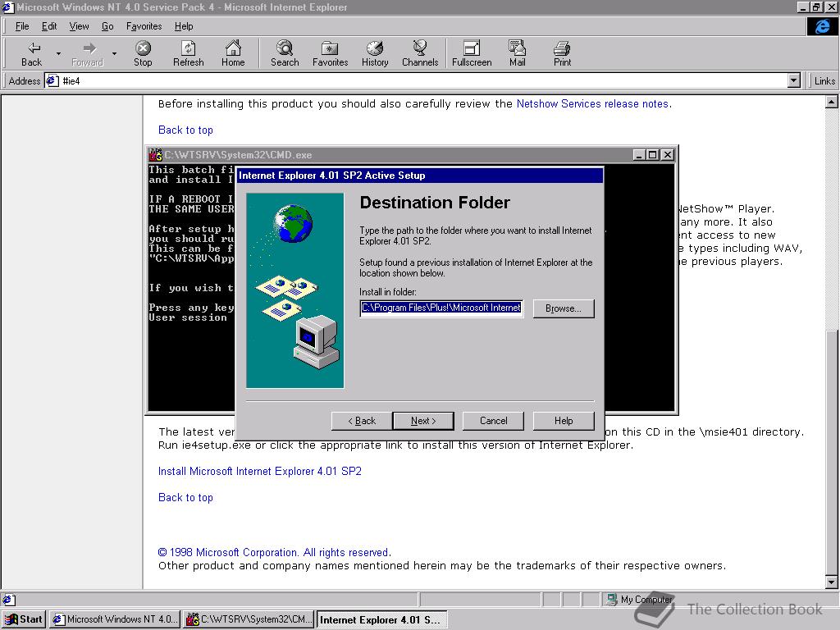
Task: Open the Windows Start menu
Action: pos(24,619)
